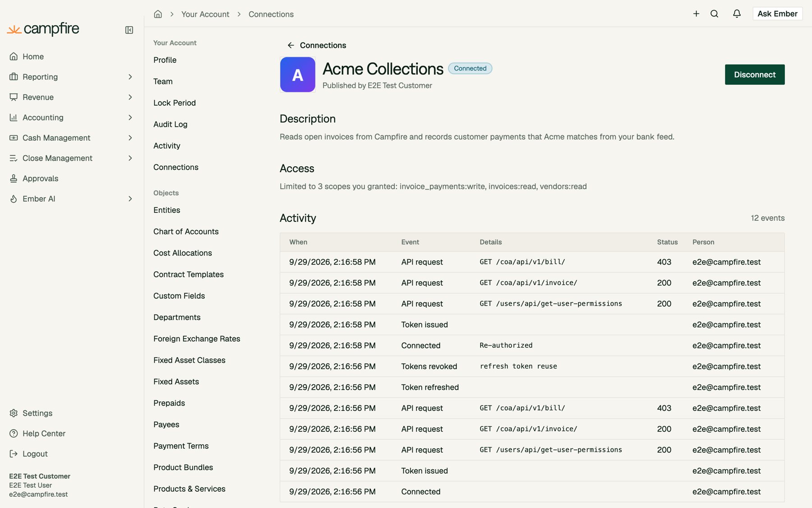Open Fixed Asset Classes
Viewport: 812px width, 508px height.
coord(189,360)
